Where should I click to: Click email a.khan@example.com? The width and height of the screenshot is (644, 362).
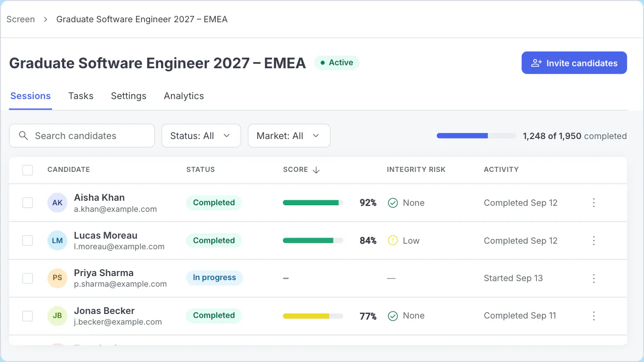(x=115, y=209)
